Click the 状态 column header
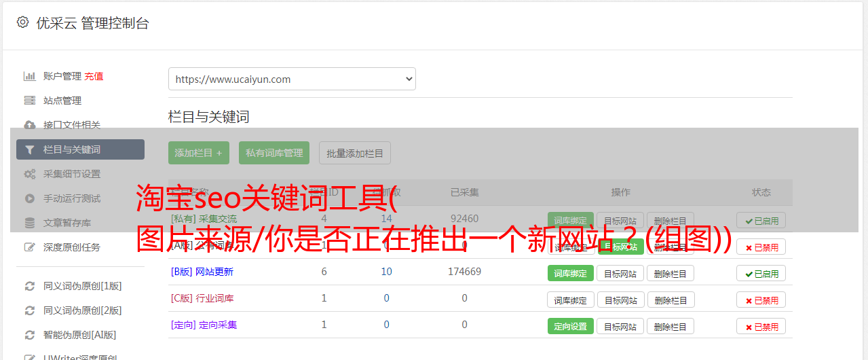The width and height of the screenshot is (868, 360). tap(761, 192)
